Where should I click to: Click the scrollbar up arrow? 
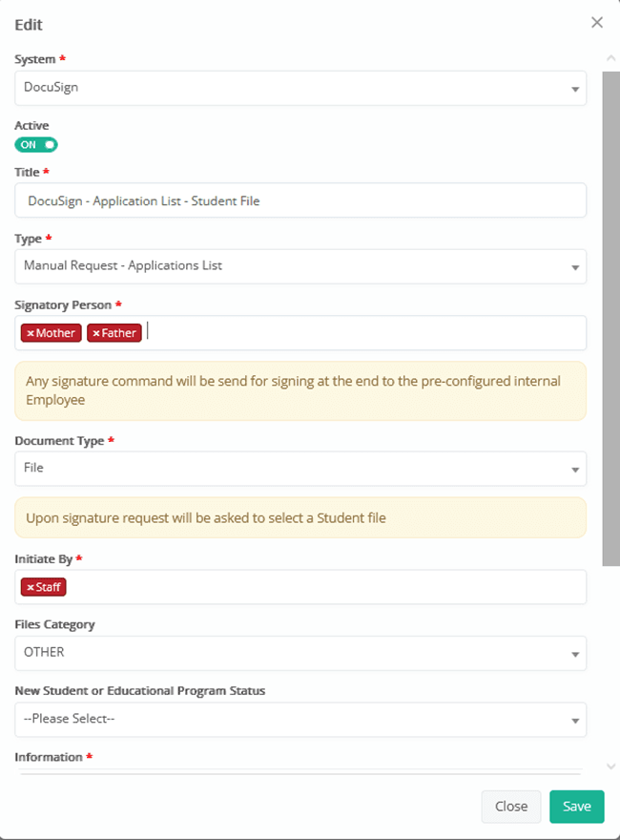[x=610, y=58]
